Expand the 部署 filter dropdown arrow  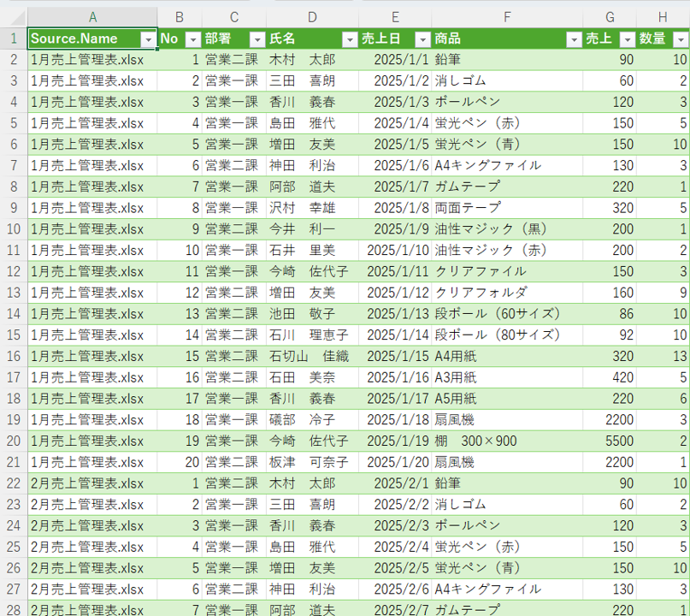pyautogui.click(x=257, y=39)
